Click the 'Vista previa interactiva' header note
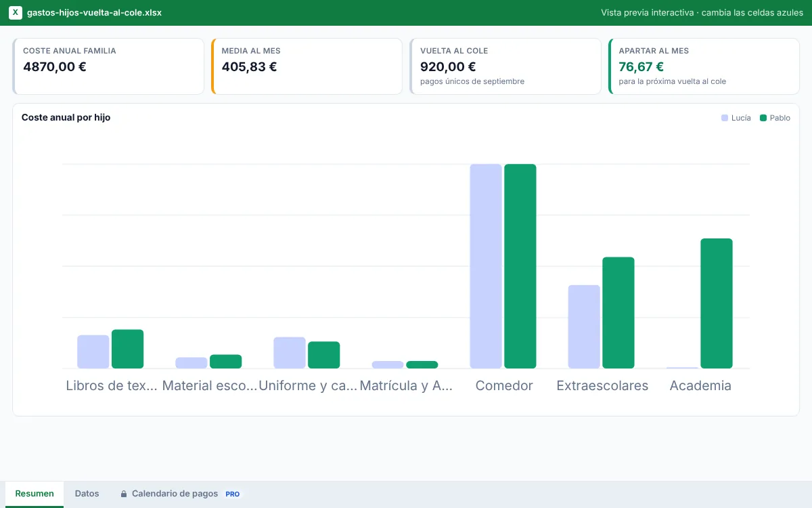812x508 pixels. [702, 13]
